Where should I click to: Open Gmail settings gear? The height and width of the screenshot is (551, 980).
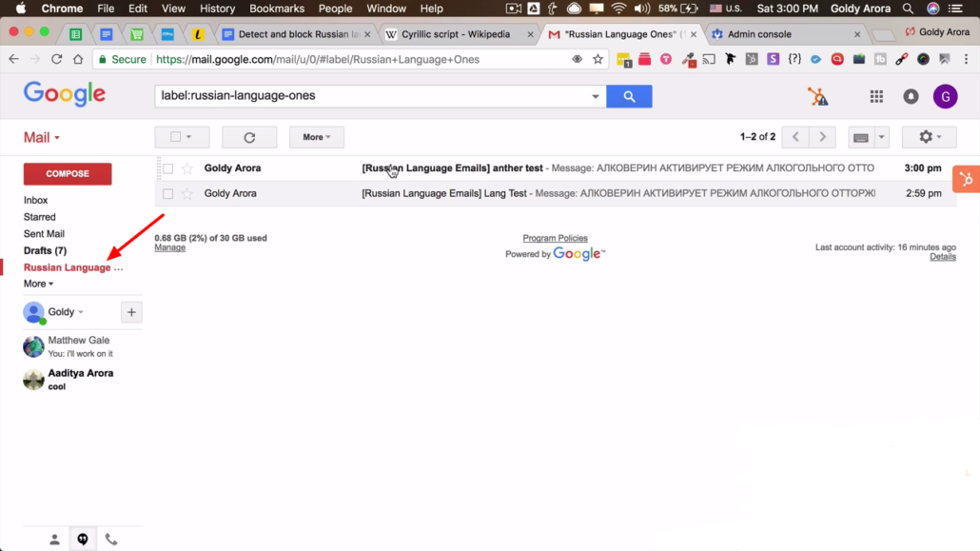pos(929,136)
